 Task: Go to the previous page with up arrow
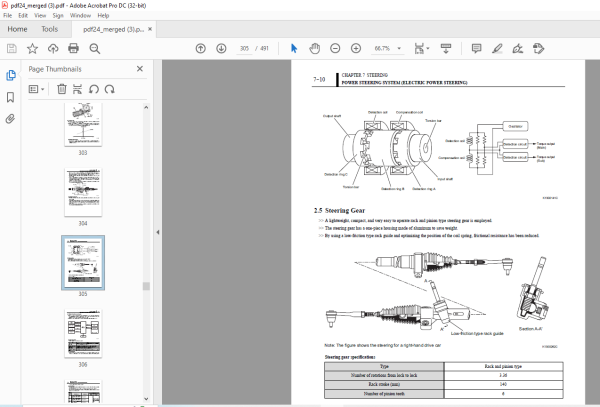click(x=201, y=49)
